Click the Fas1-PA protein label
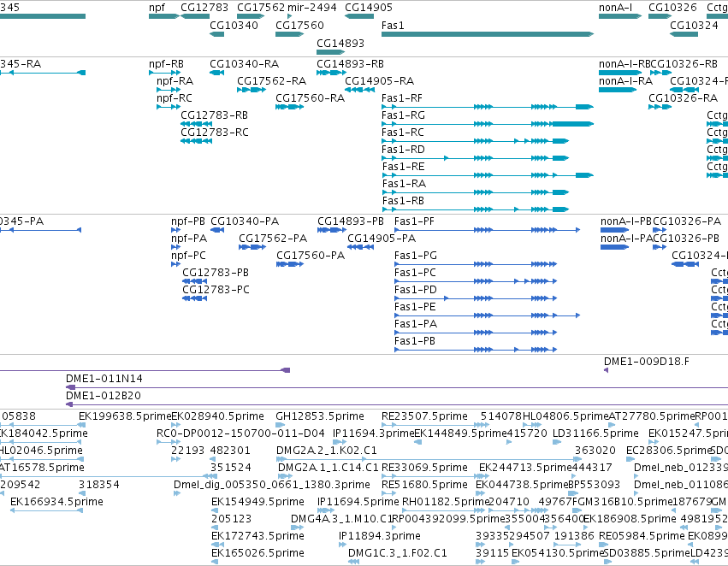 click(x=416, y=324)
